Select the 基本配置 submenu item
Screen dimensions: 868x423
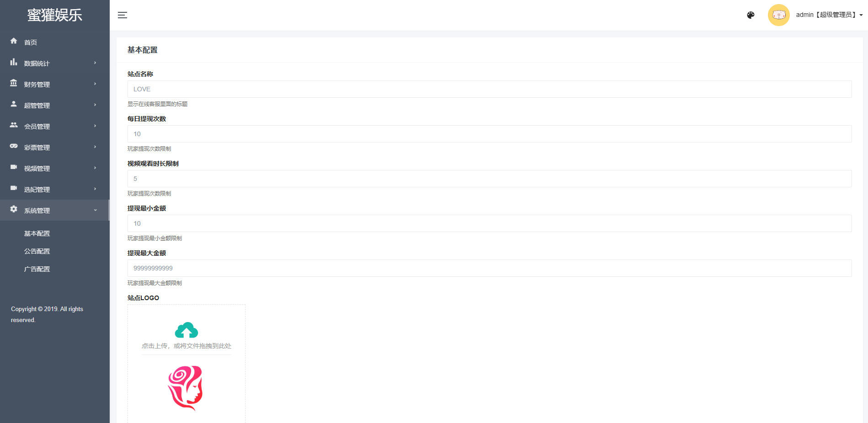pyautogui.click(x=37, y=233)
